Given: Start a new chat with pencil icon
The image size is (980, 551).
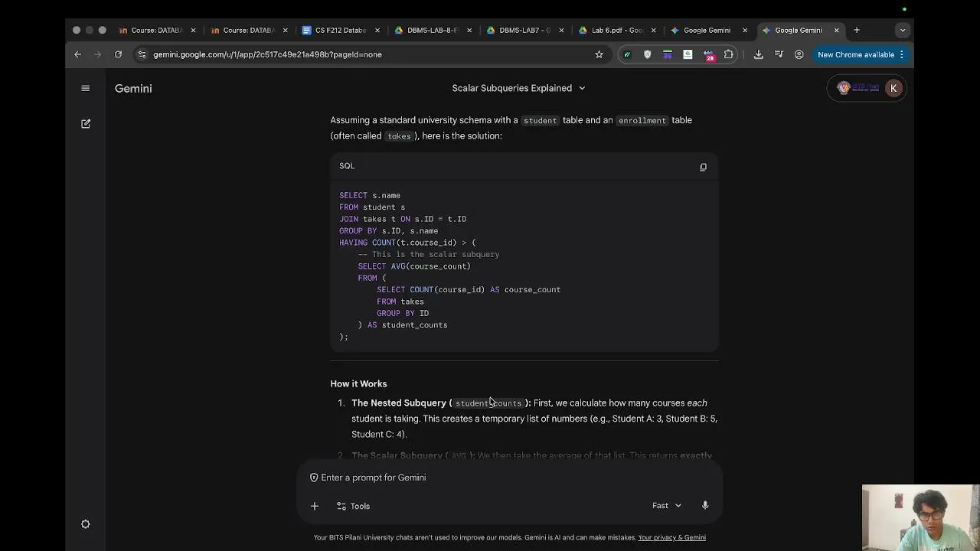Looking at the screenshot, I should (86, 123).
